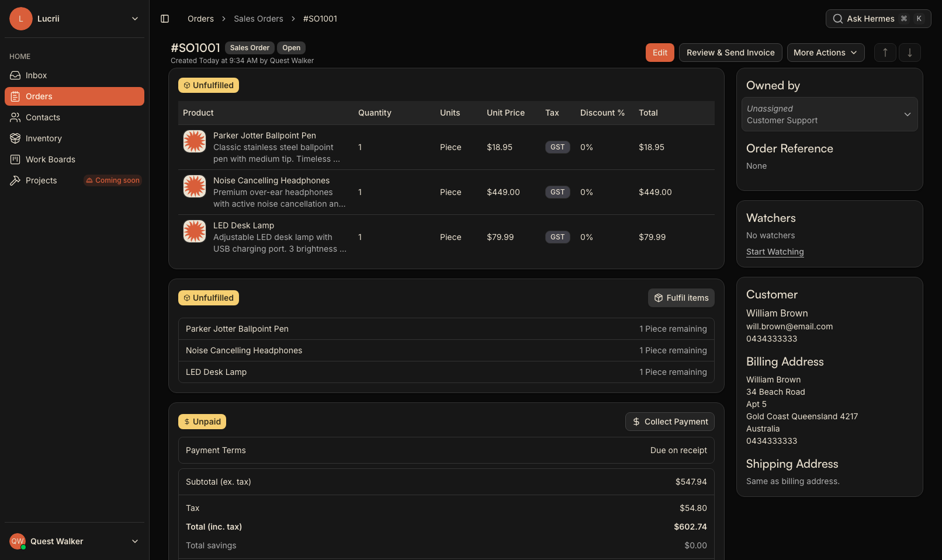Expand the Quest Walker user menu
Screen dimensions: 942x560
click(x=74, y=541)
